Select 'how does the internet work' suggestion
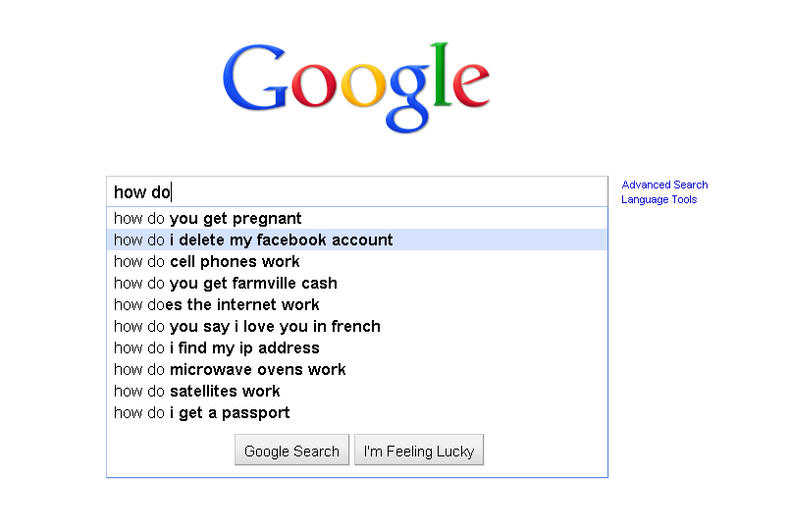The height and width of the screenshot is (532, 788). pos(357,304)
